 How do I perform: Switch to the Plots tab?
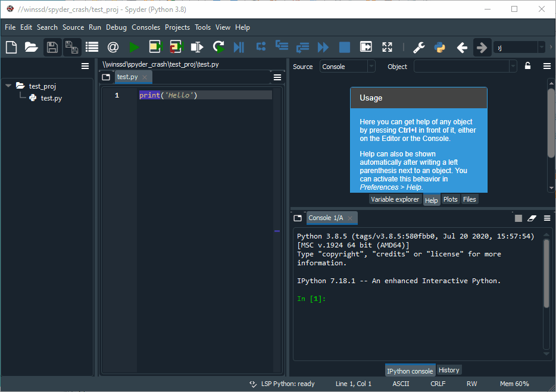pyautogui.click(x=450, y=199)
